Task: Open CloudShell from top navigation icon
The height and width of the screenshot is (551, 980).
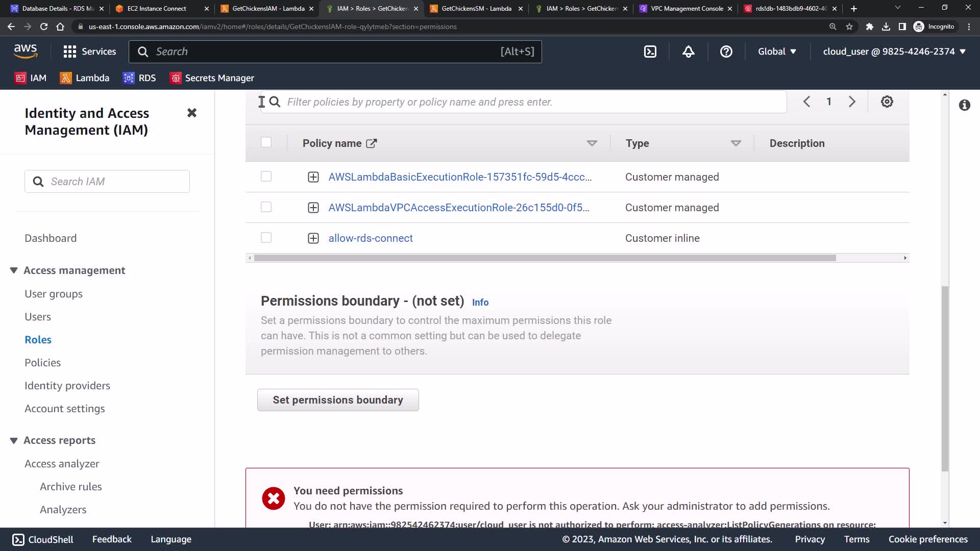Action: pyautogui.click(x=650, y=52)
